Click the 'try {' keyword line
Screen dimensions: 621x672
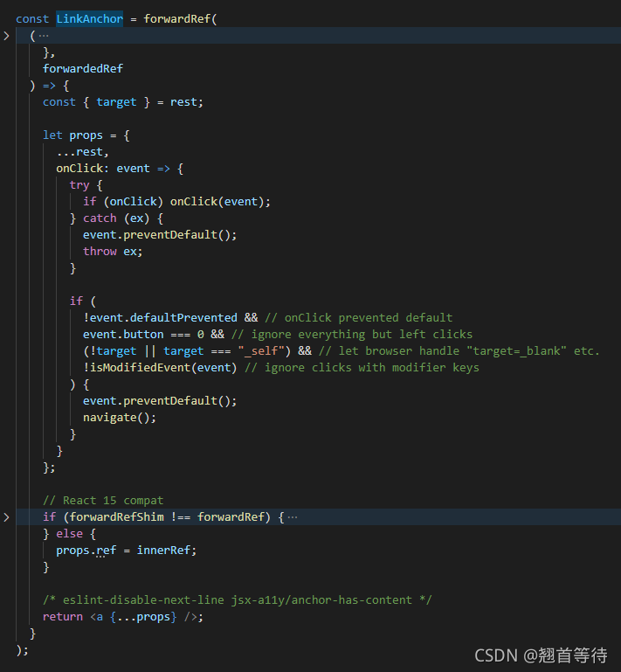coord(86,185)
